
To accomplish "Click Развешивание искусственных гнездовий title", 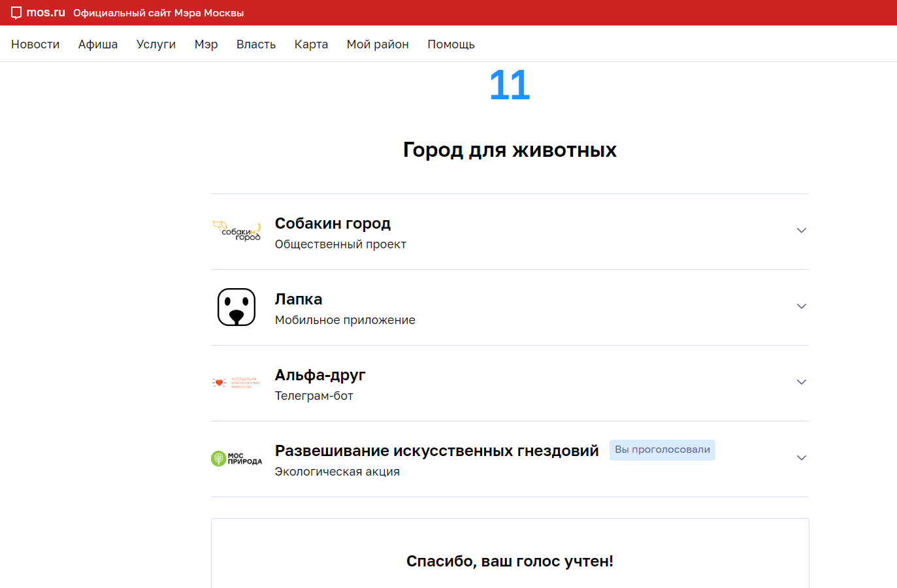I will coord(436,451).
